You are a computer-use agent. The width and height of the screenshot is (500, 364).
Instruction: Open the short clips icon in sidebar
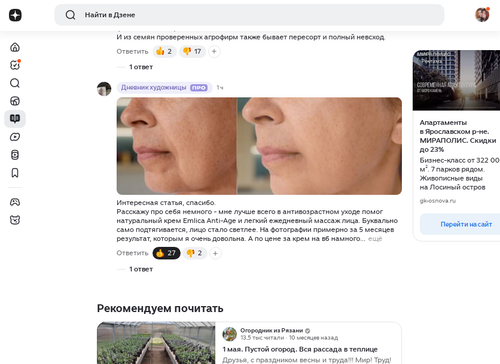click(x=15, y=155)
